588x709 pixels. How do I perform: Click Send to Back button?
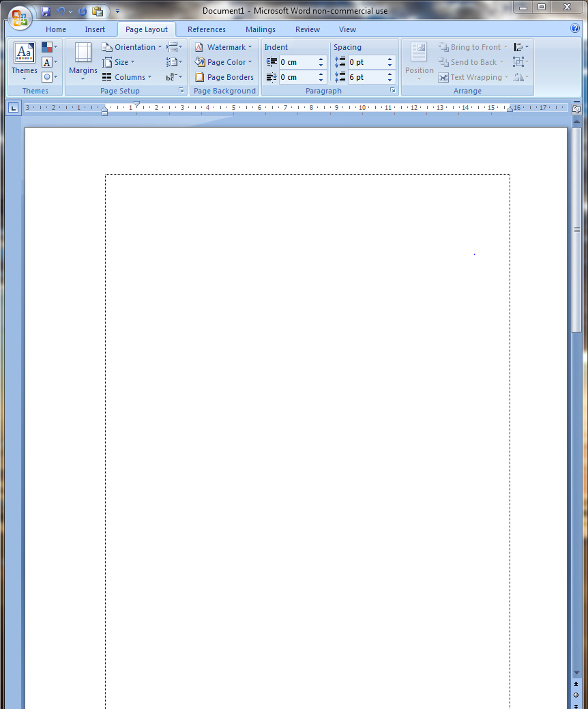coord(471,62)
